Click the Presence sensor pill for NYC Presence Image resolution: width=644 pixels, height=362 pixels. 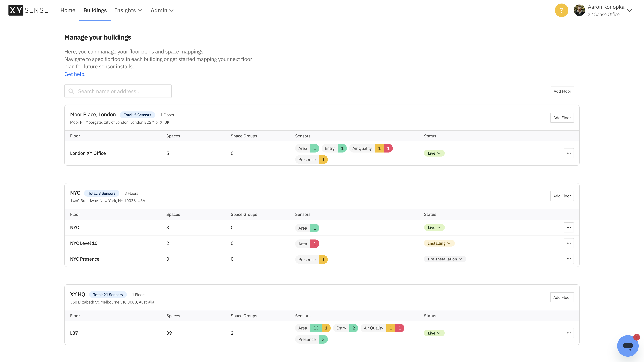pos(311,259)
